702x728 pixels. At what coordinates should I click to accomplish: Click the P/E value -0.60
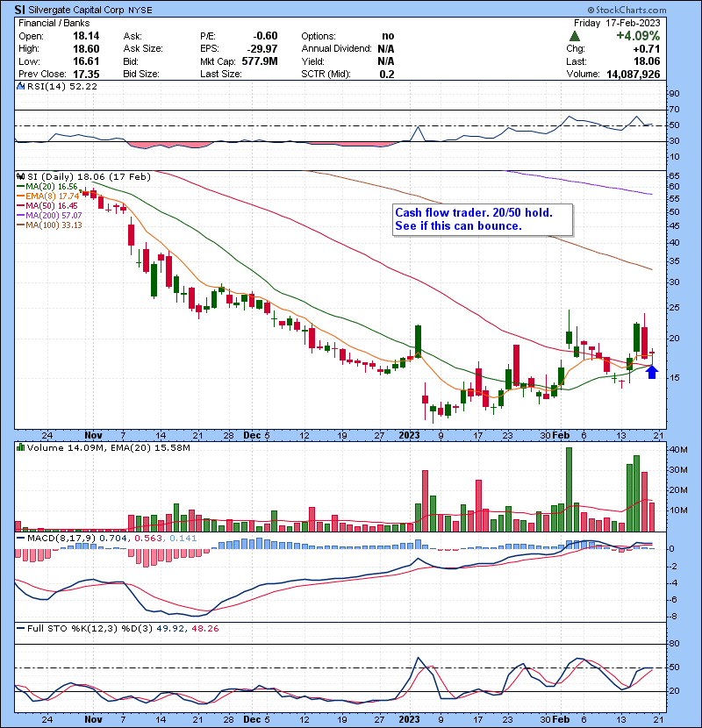click(265, 36)
